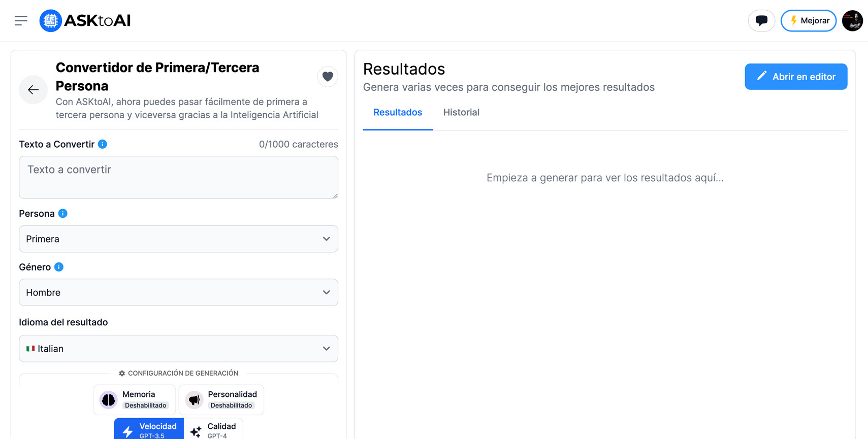The height and width of the screenshot is (439, 868).
Task: Focus the Texto a convertir field
Action: coord(179,177)
